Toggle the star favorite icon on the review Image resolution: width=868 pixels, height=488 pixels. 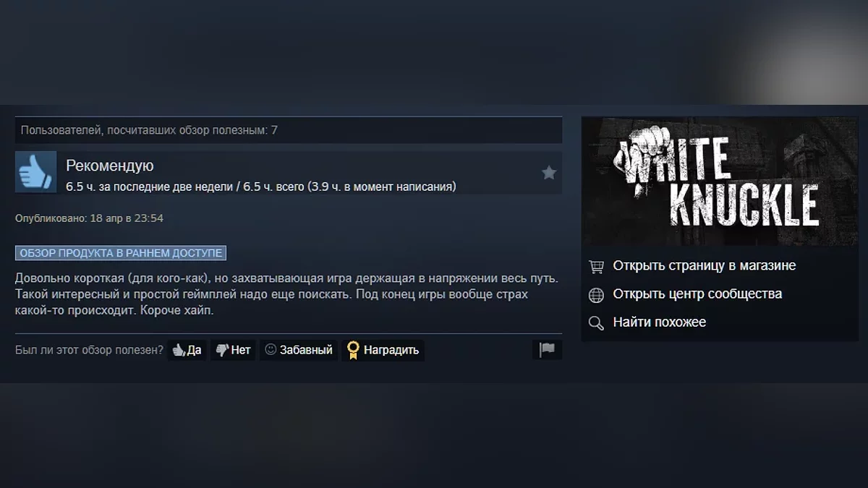[549, 172]
